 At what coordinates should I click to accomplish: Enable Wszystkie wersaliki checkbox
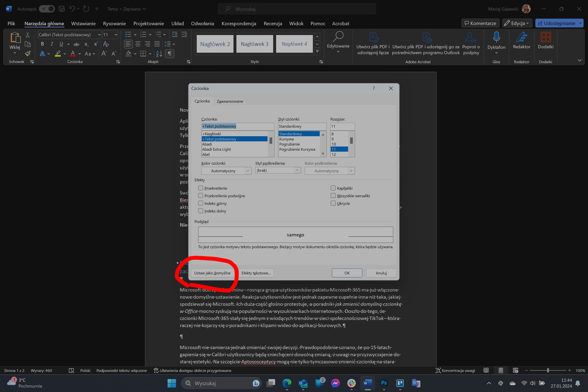[x=333, y=196]
